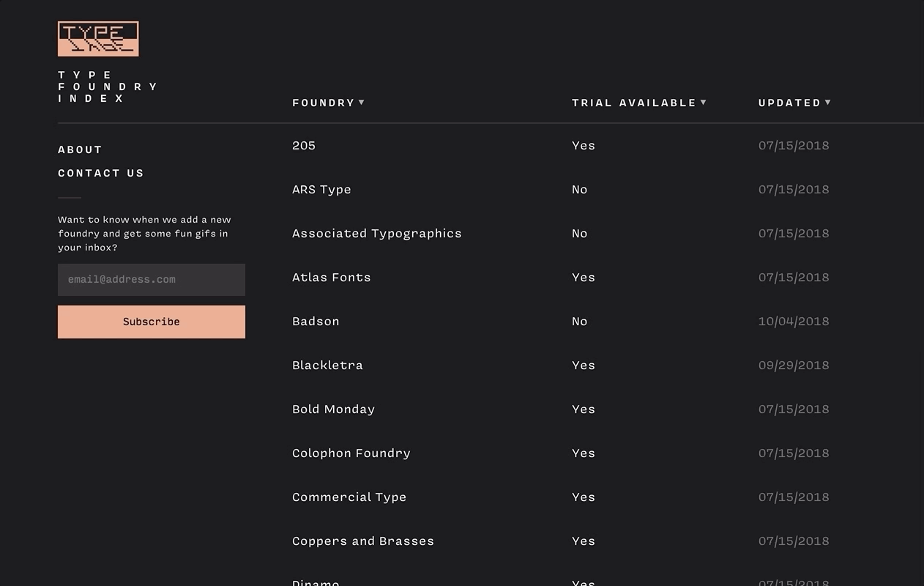Select Atlas Fonts in the list
Viewport: 924px width, 586px height.
(331, 278)
